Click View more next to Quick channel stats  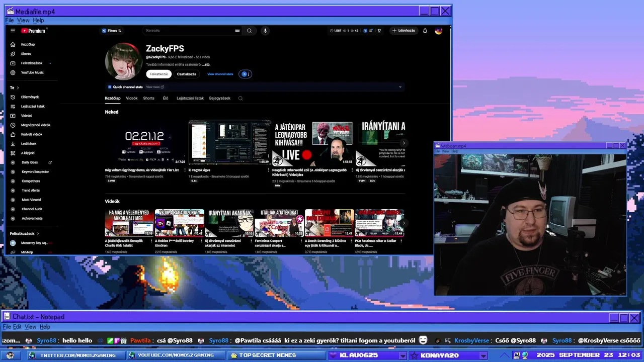pyautogui.click(x=155, y=87)
